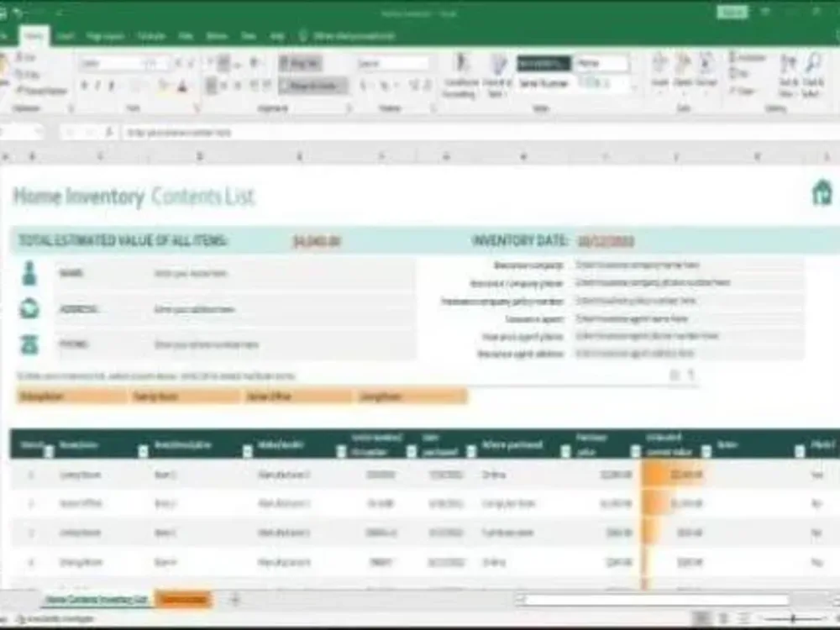Screen dimensions: 840x630
Task: Open the Where purchased column filter dropdown
Action: 565,452
